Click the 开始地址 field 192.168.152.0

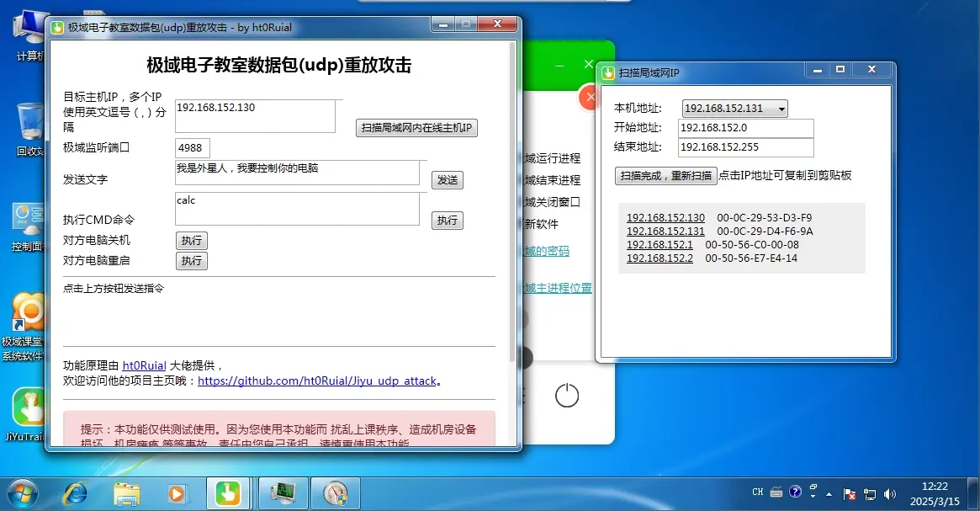point(745,128)
